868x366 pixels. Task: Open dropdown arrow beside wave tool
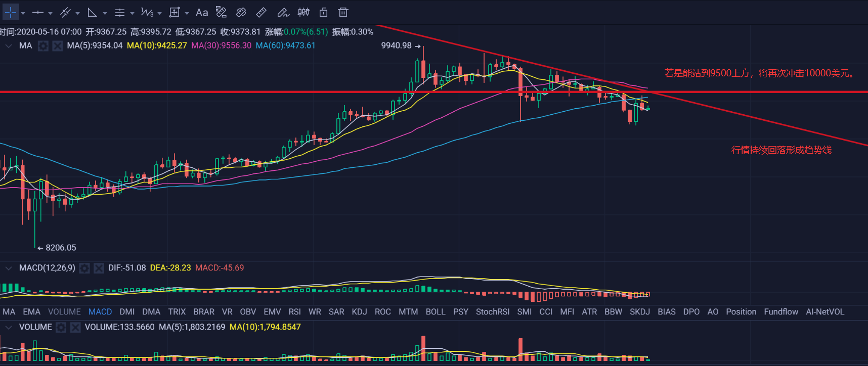[160, 13]
